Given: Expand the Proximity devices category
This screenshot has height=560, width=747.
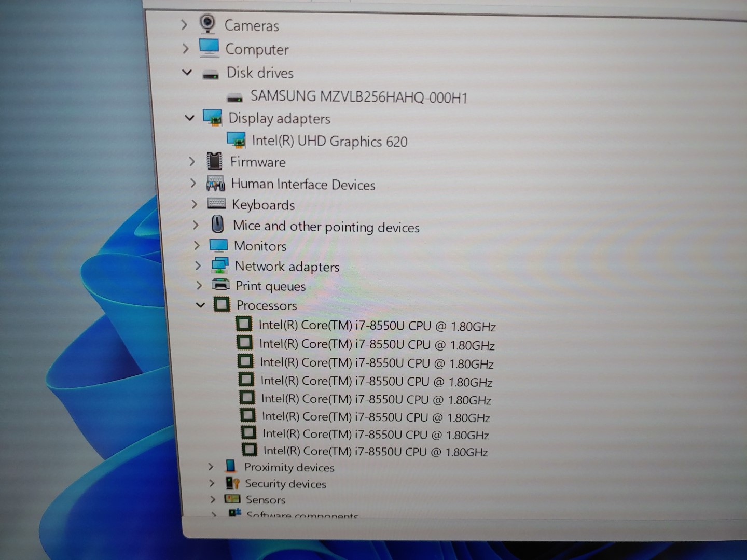Looking at the screenshot, I should click(211, 466).
